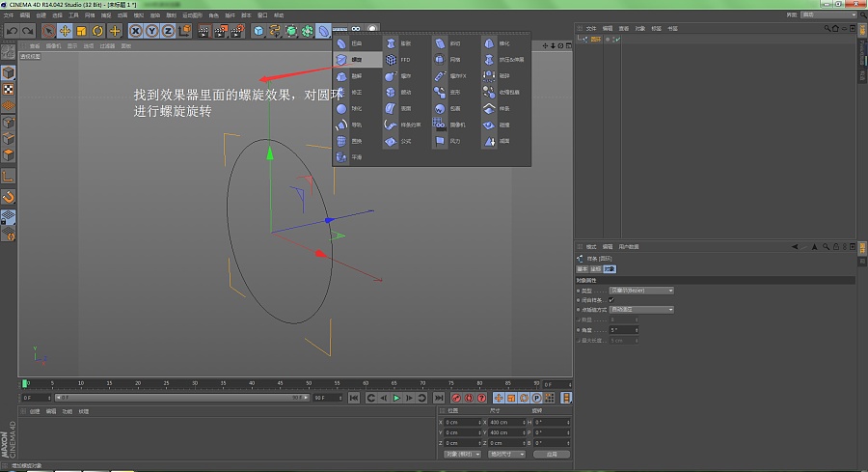Choose the 风力 Wind deformer
The image size is (868, 472).
(455, 141)
